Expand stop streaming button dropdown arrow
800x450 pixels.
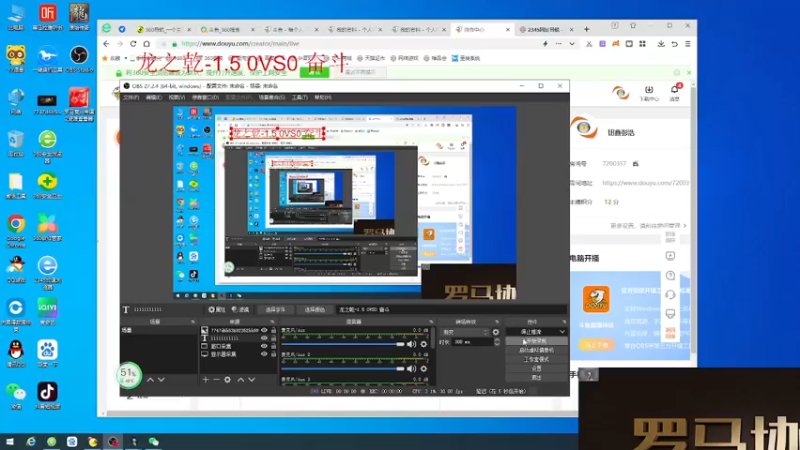(562, 332)
